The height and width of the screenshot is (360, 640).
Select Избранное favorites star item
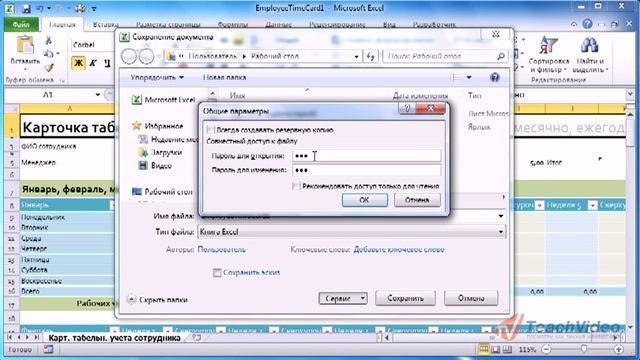point(158,126)
